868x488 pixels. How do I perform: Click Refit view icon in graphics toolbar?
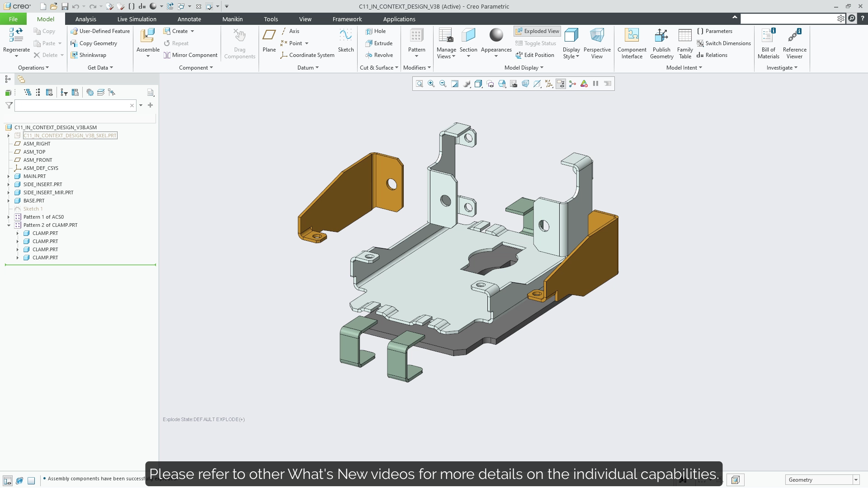[420, 84]
